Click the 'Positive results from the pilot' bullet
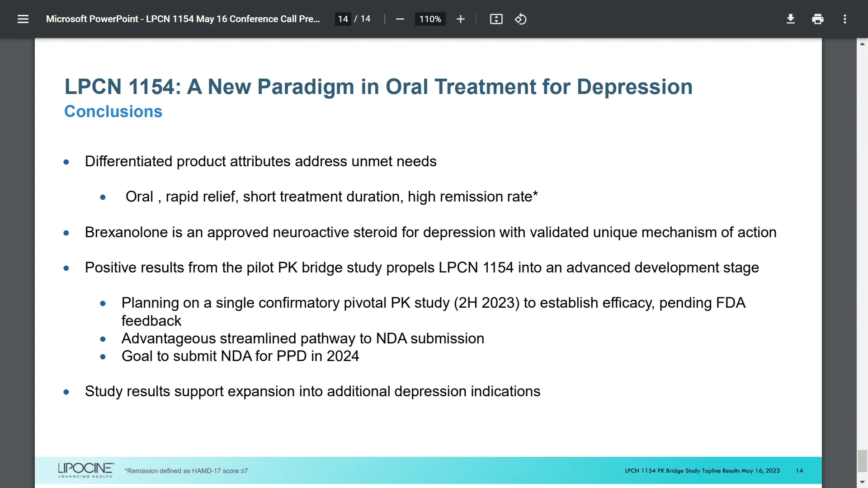This screenshot has height=488, width=868. tap(422, 267)
